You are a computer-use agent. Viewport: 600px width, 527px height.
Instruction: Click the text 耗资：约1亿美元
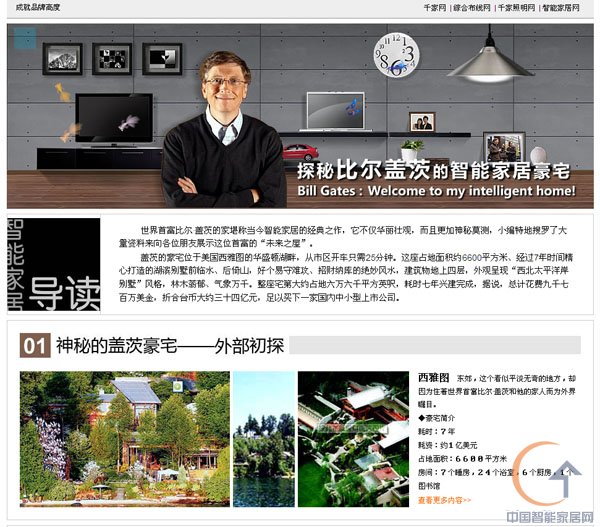click(447, 445)
